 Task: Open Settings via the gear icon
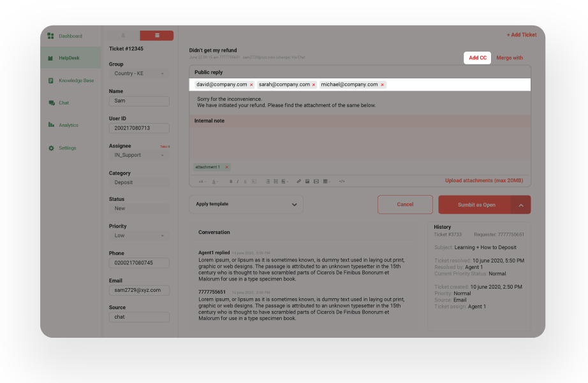[51, 148]
